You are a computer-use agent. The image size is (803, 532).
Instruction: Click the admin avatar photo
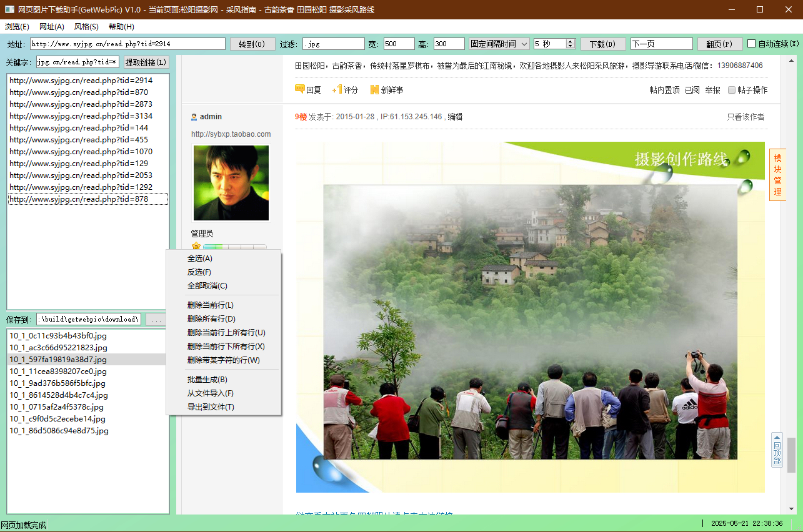[231, 182]
